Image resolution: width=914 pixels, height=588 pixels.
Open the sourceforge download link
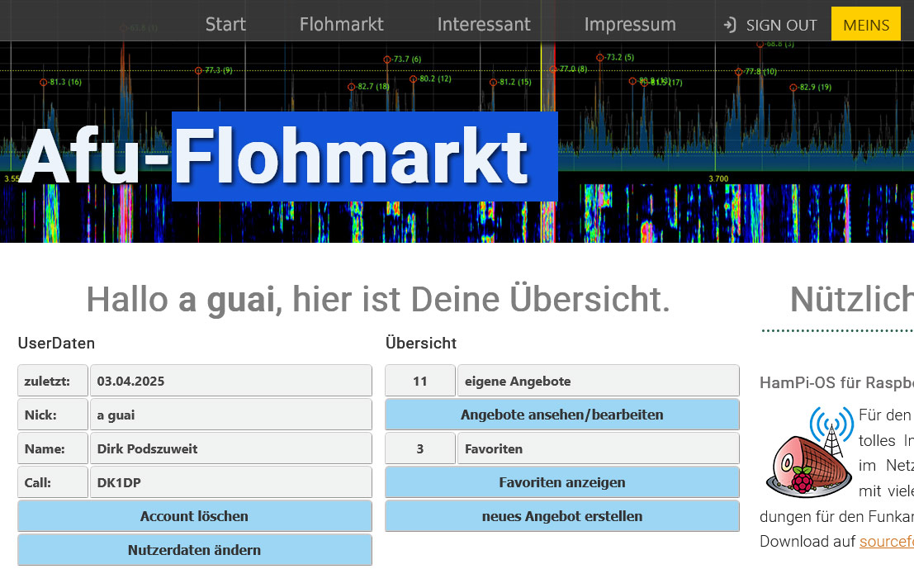[886, 541]
